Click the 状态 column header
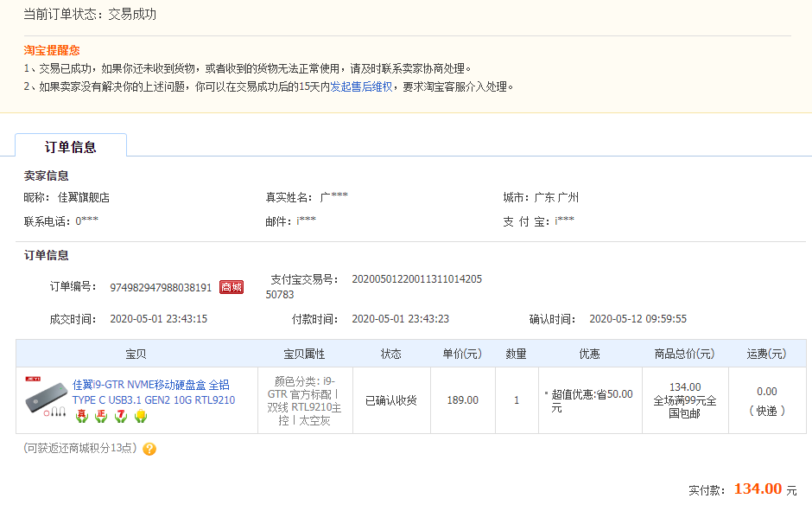Screen dimensions: 812x511 pos(391,354)
